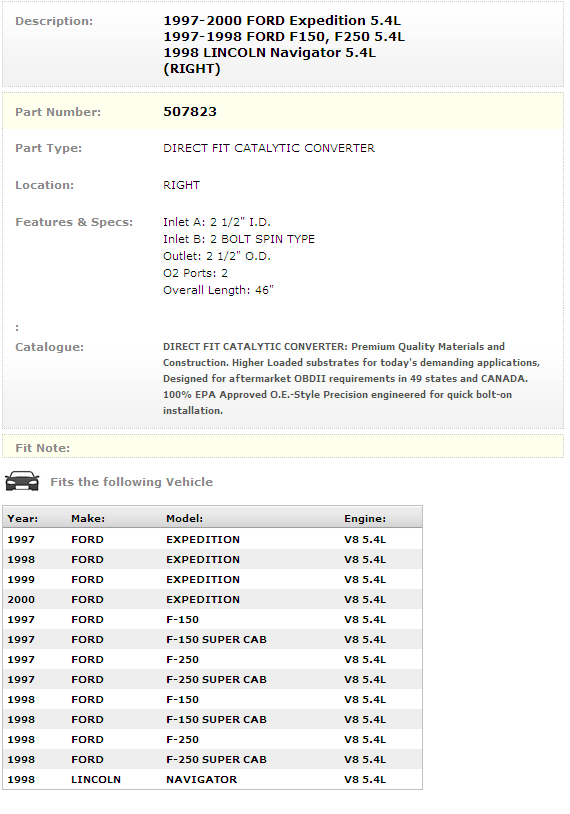The image size is (570, 814).
Task: Click the car icon beside Fits the following Vehicle
Action: pos(22,481)
